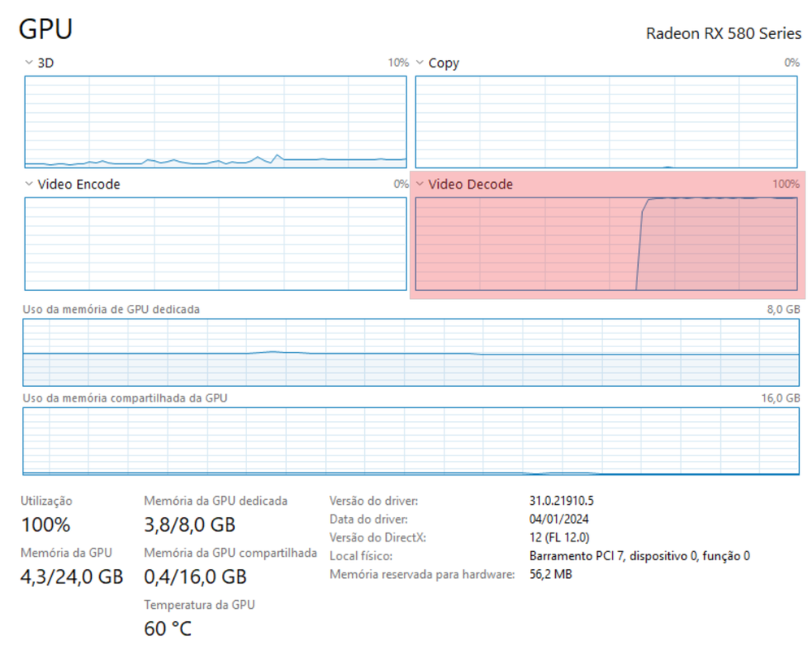Click the 0,4/16,0 GB shared memory value
The height and width of the screenshot is (652, 812).
coord(195,576)
